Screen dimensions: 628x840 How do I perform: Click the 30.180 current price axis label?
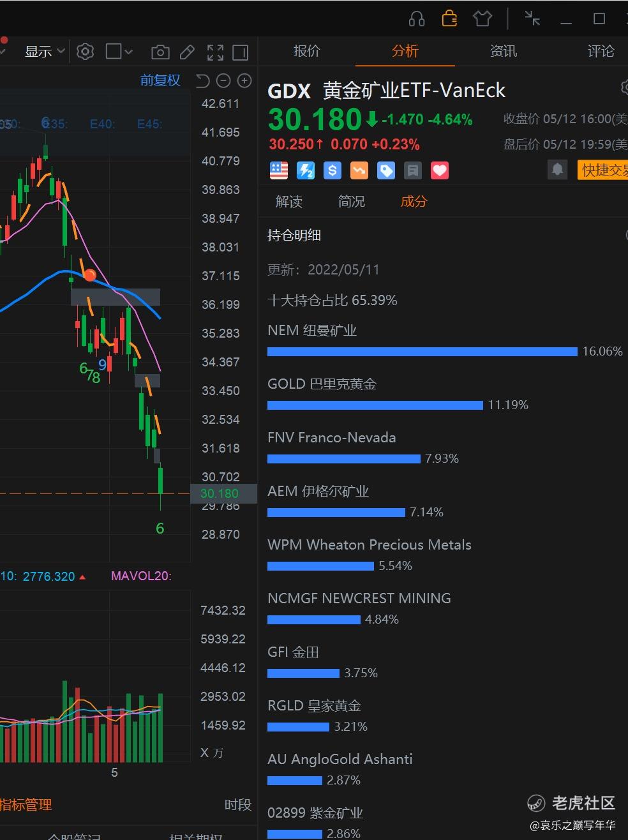coord(223,493)
